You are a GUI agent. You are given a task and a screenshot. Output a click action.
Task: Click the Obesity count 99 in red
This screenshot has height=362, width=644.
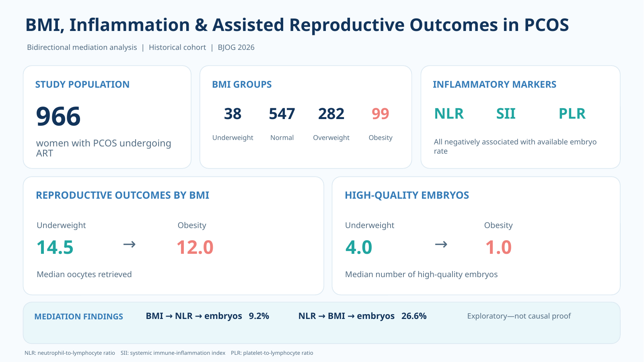pos(380,114)
